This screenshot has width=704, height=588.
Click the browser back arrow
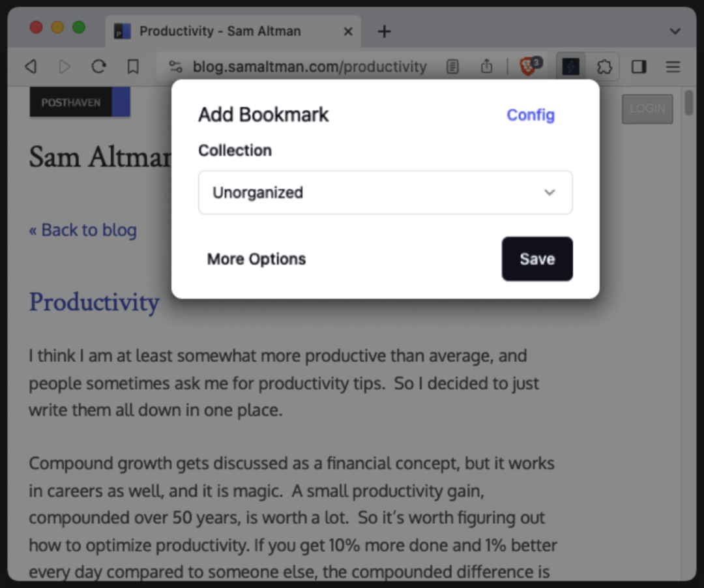pos(31,66)
